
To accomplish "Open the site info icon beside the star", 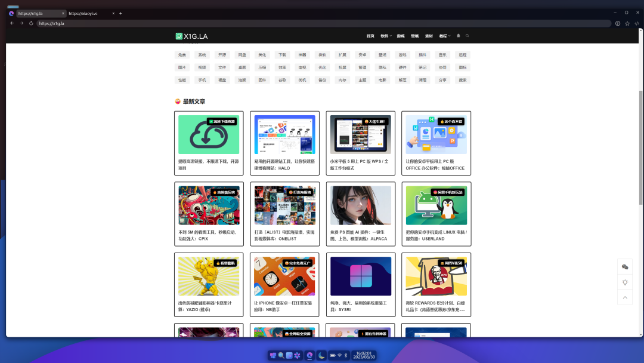I will pyautogui.click(x=618, y=23).
